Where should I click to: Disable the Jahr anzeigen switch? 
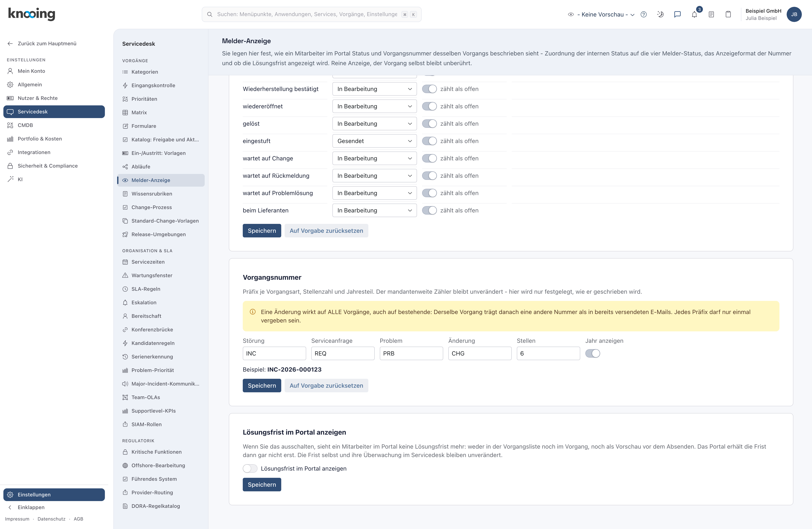pos(593,353)
